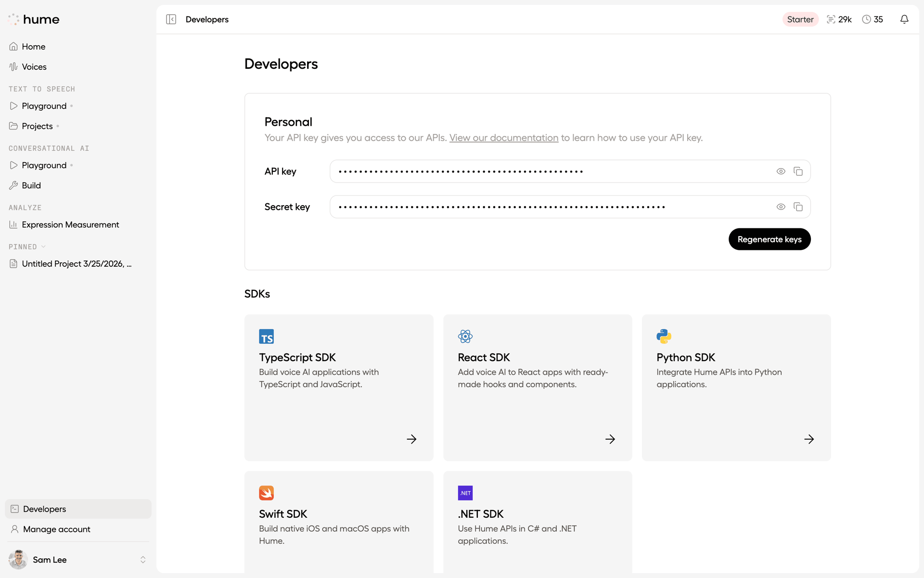924x578 pixels.
Task: Click Voices waveform icon
Action: 13,66
